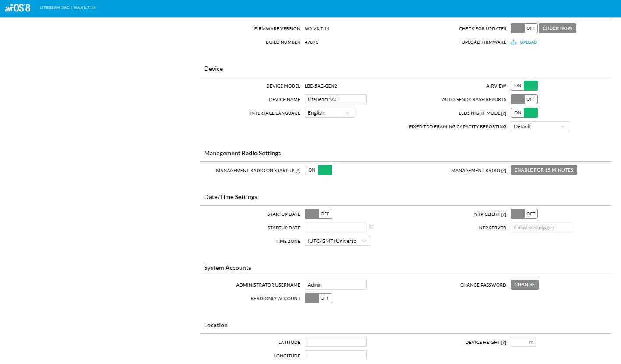Image resolution: width=621 pixels, height=364 pixels.
Task: Click the System Accounts heading
Action: coord(227,268)
